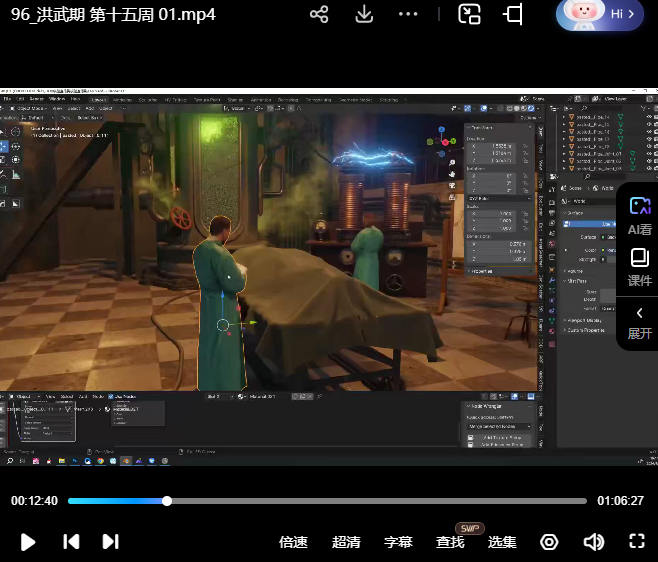This screenshot has width=658, height=562.
Task: Open the three-dot more options menu
Action: [408, 14]
